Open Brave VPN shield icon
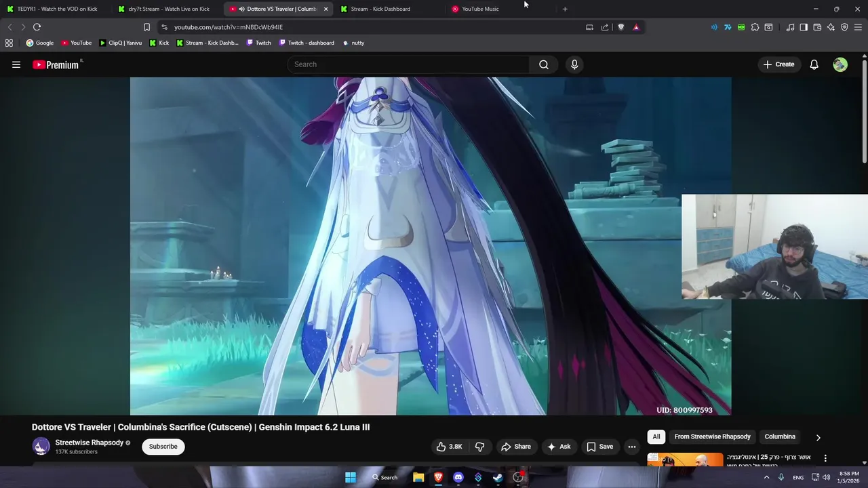Screen dimensions: 868x488 (844, 27)
